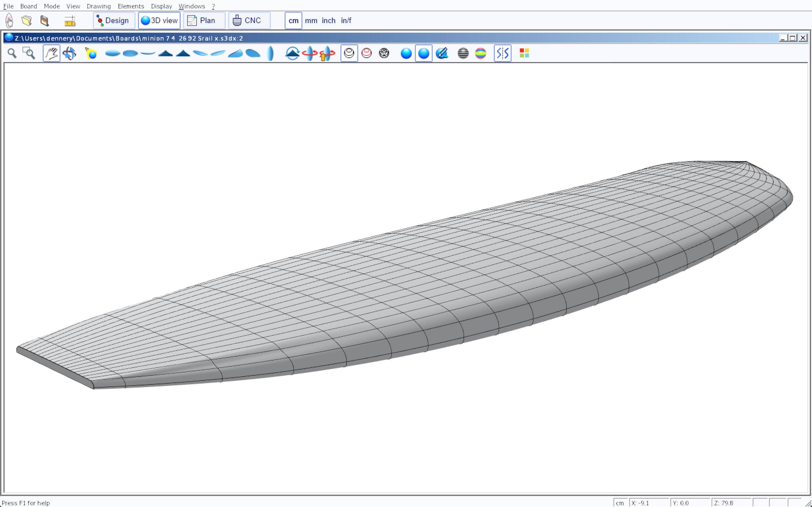Enable rainbow color curvature shading
812x507 pixels.
pos(480,53)
